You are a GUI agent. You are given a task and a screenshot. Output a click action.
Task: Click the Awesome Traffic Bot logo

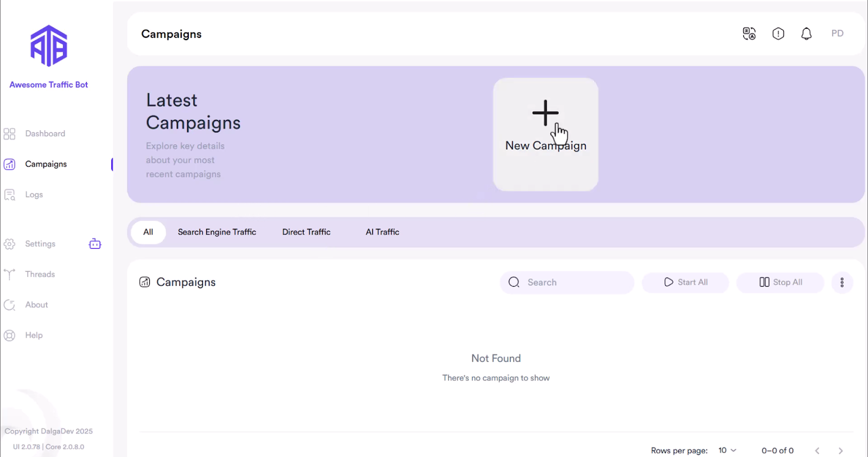click(x=49, y=46)
